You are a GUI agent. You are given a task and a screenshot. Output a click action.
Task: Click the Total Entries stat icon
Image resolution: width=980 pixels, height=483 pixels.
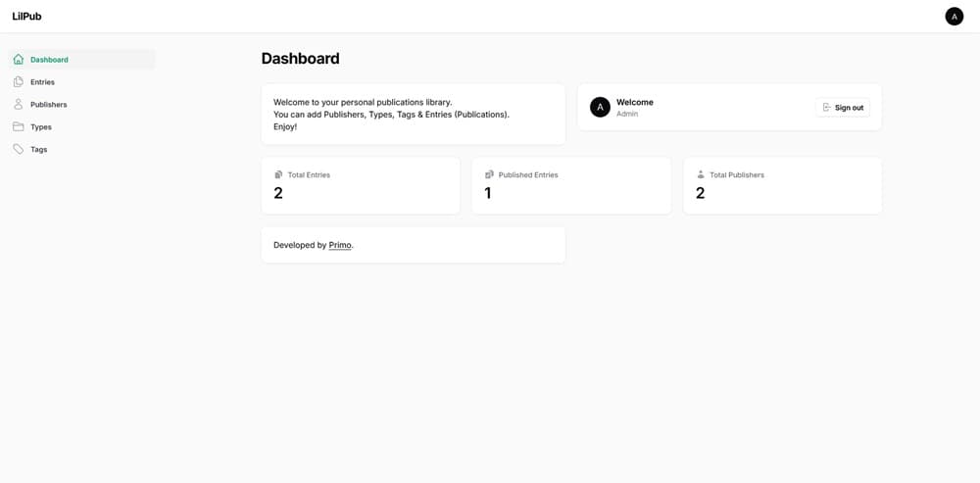tap(278, 175)
